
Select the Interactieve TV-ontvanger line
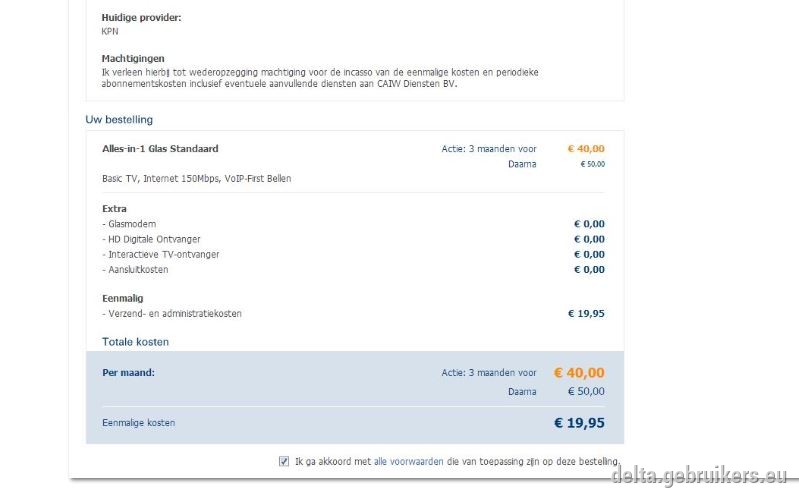click(161, 255)
